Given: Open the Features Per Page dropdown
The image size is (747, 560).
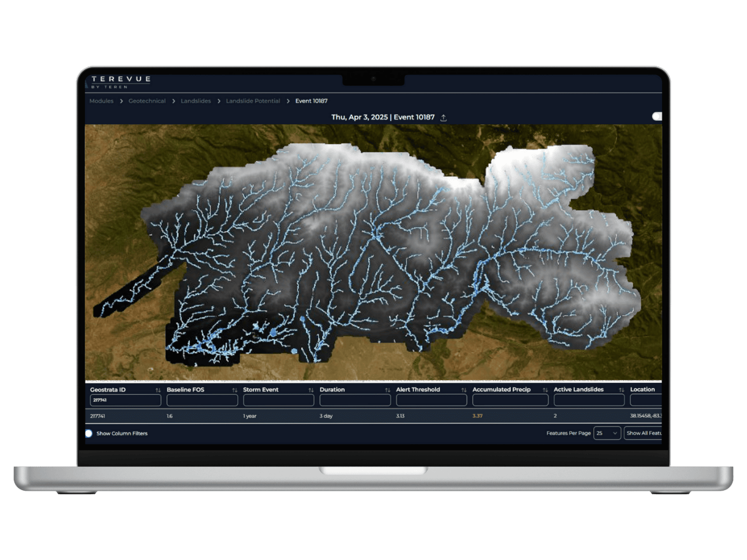Looking at the screenshot, I should tap(607, 433).
